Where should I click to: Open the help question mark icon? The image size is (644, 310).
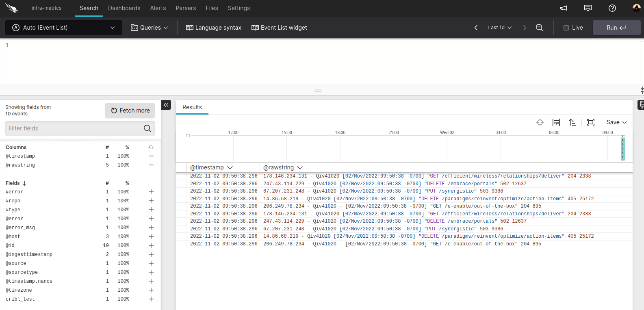(x=612, y=8)
